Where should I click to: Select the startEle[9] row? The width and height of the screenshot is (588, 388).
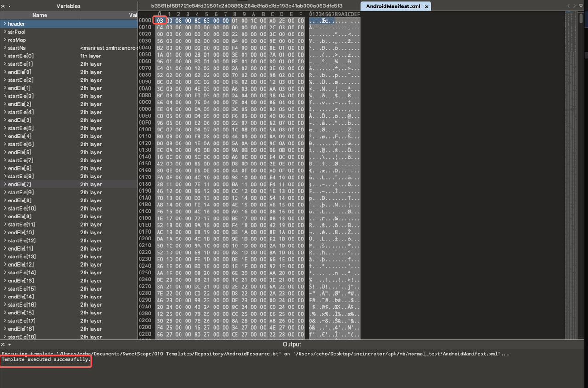click(69, 193)
